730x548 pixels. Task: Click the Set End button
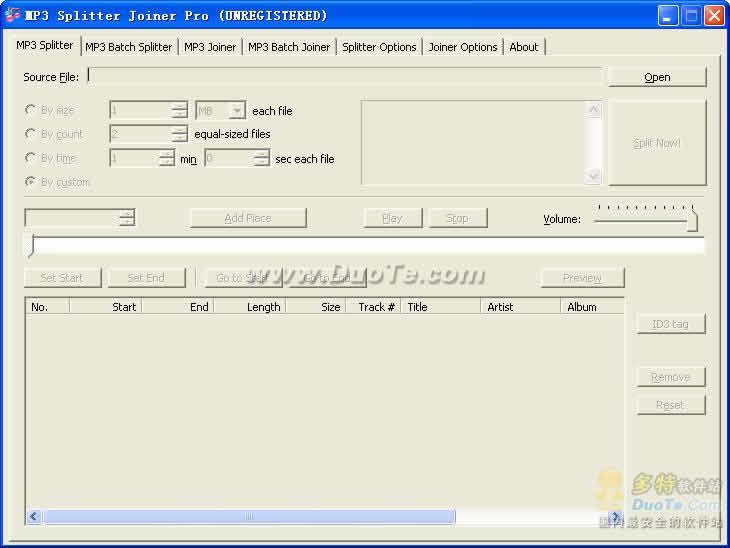tap(146, 277)
